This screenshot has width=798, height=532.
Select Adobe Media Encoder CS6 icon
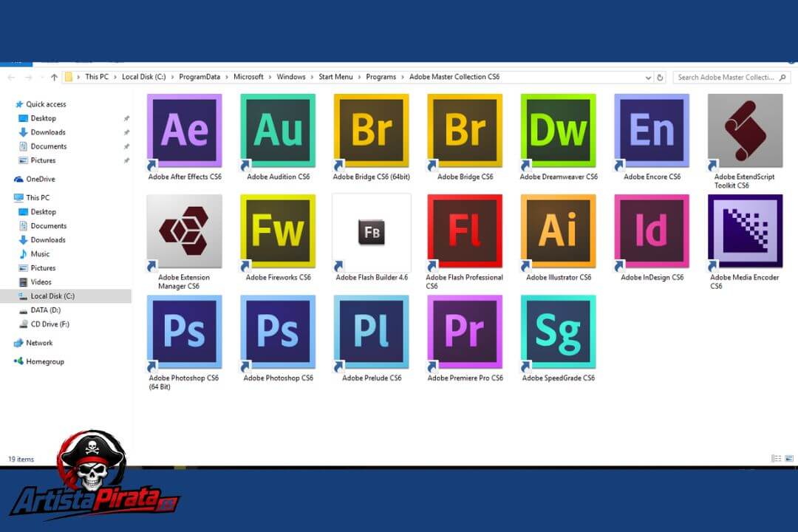[746, 231]
